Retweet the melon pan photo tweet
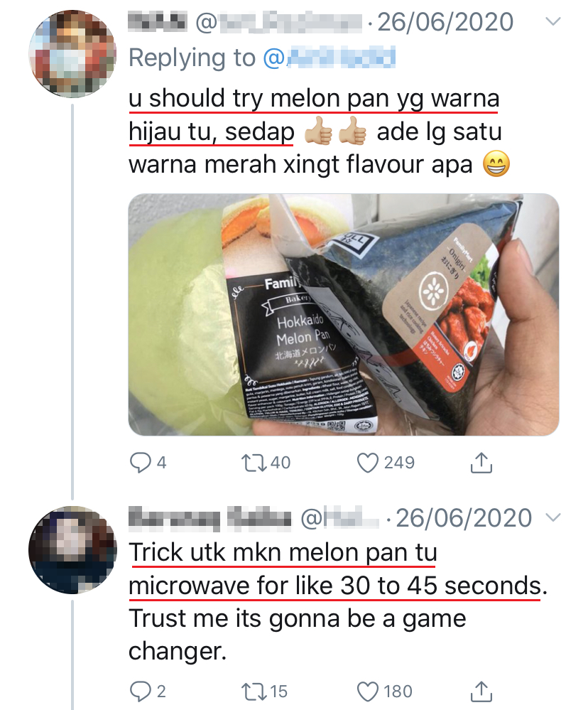This screenshot has height=710, width=588. pyautogui.click(x=253, y=463)
